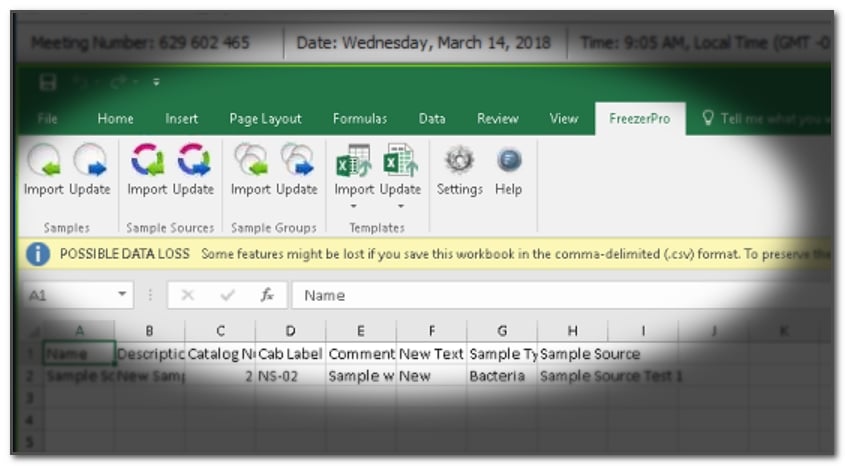This screenshot has height=466, width=845.
Task: Click Import icon in Sample Groups group
Action: 251,160
